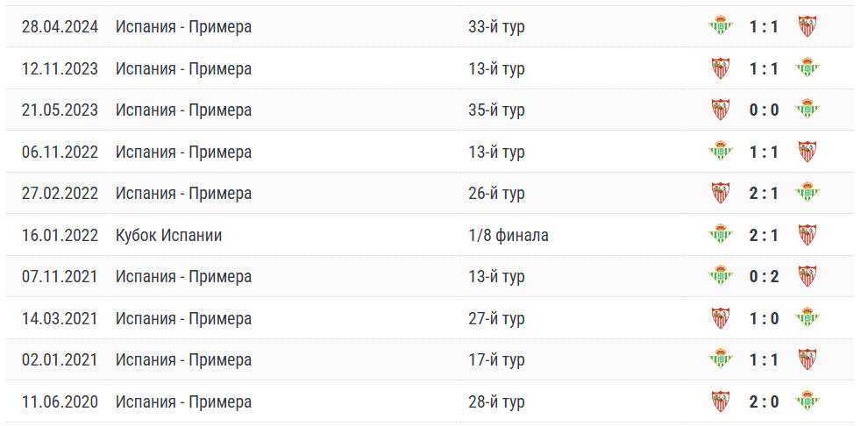868x426 pixels.
Task: Click the Sevilla crest in the 11.06.2020 match row
Action: point(720,401)
